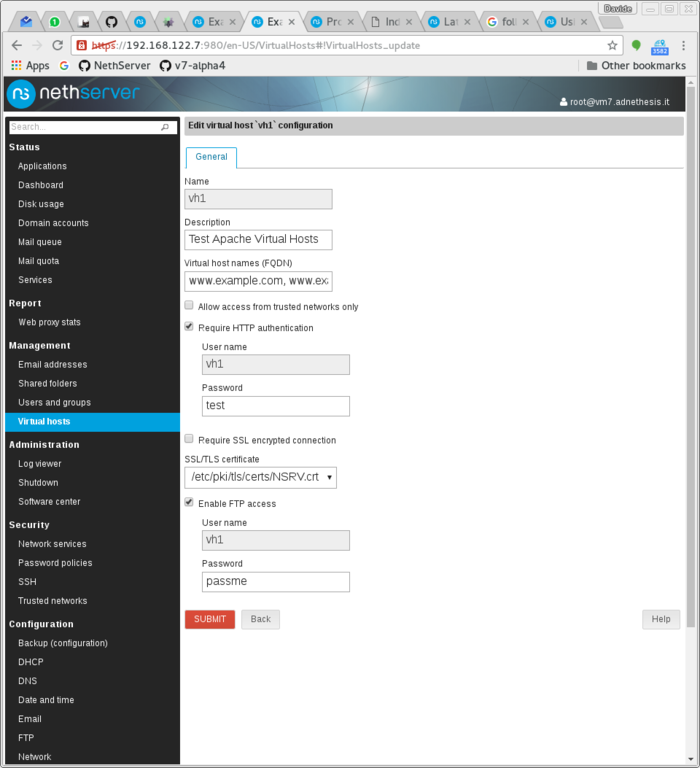700x768 pixels.
Task: Open Users and groups in the sidebar
Action: point(54,402)
